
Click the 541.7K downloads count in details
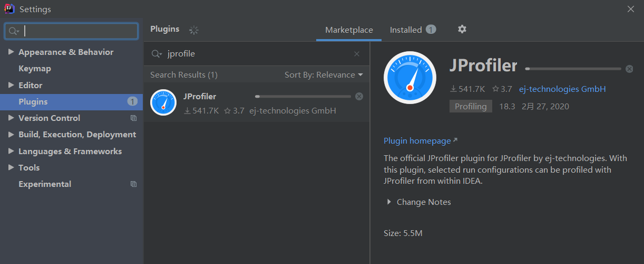467,89
